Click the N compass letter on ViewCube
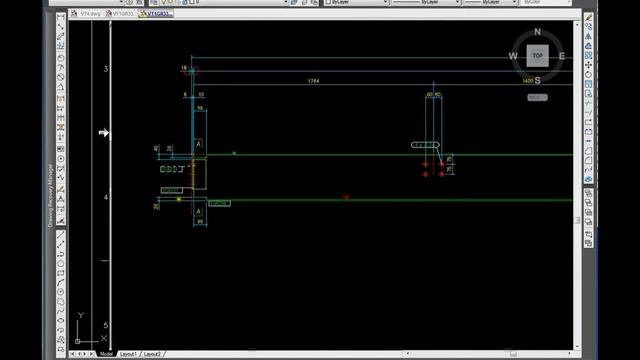This screenshot has width=640, height=360. (x=538, y=31)
